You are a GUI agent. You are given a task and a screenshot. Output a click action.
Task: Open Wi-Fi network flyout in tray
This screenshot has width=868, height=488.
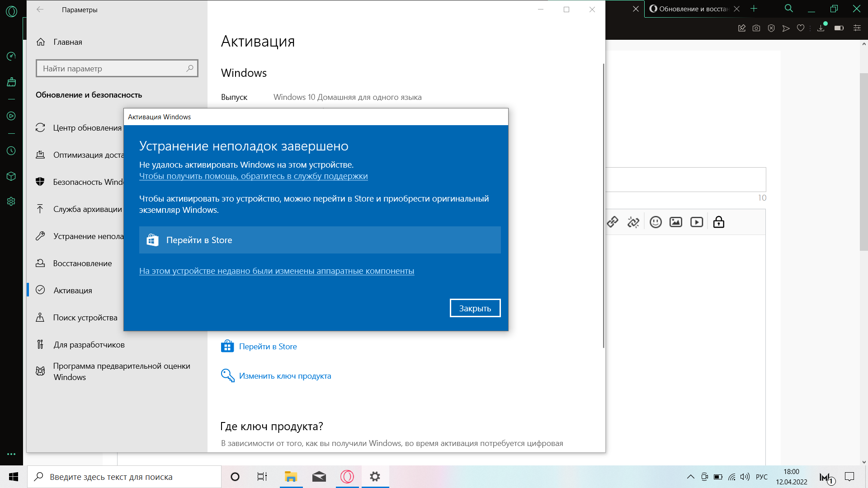pyautogui.click(x=731, y=477)
